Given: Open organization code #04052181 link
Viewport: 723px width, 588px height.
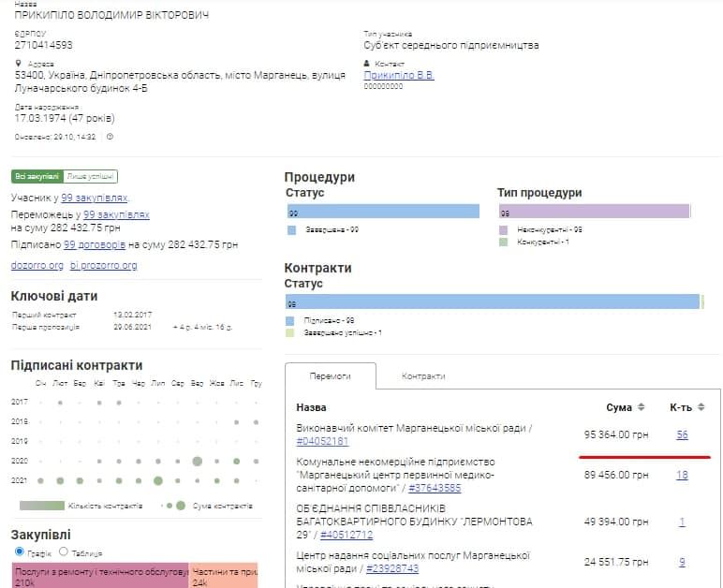Looking at the screenshot, I should [x=322, y=441].
